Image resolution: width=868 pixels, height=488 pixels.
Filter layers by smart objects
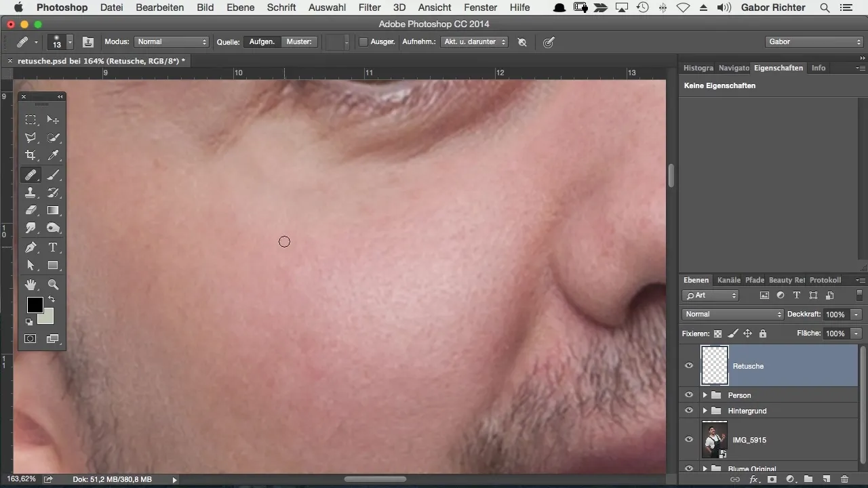(x=829, y=296)
